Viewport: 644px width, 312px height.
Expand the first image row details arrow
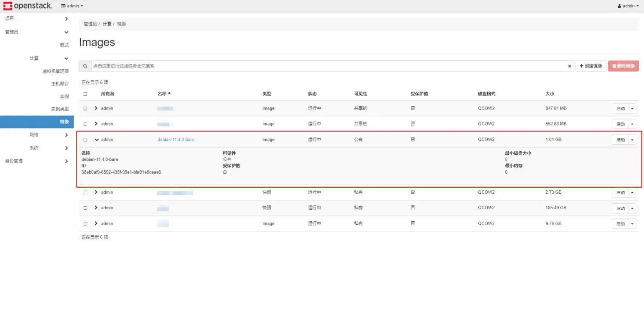[x=95, y=108]
